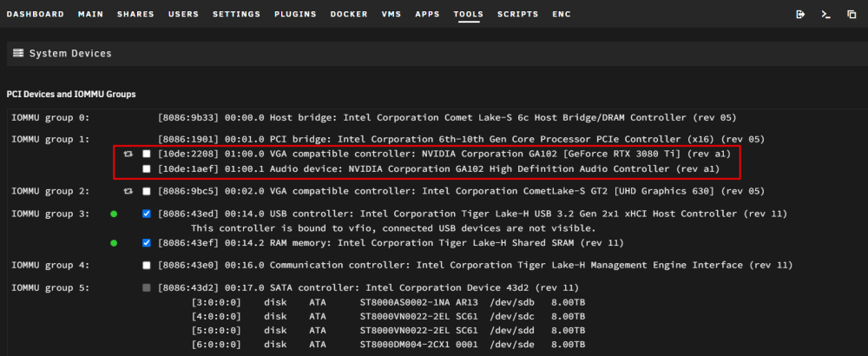Screen dimensions: 868x356
Task: Click reset icon beside RTX 3080 Ti
Action: coord(128,154)
